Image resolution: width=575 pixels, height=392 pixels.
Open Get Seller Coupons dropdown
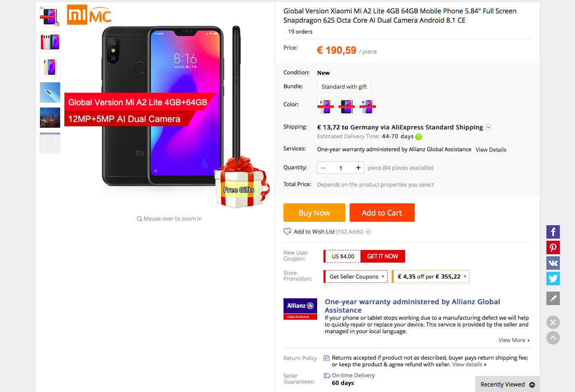point(355,276)
